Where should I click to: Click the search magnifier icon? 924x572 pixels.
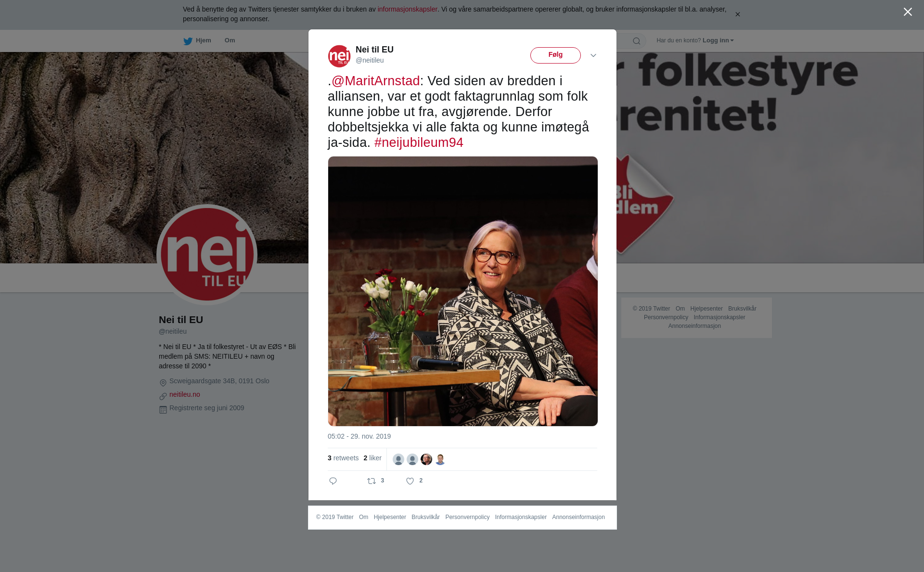pos(637,41)
